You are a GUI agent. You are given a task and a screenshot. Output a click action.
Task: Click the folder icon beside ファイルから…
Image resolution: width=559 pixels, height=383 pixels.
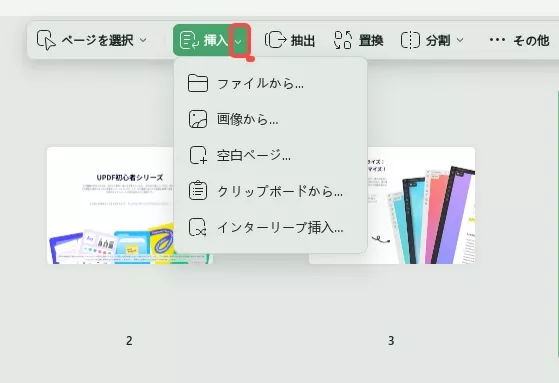pyautogui.click(x=198, y=83)
